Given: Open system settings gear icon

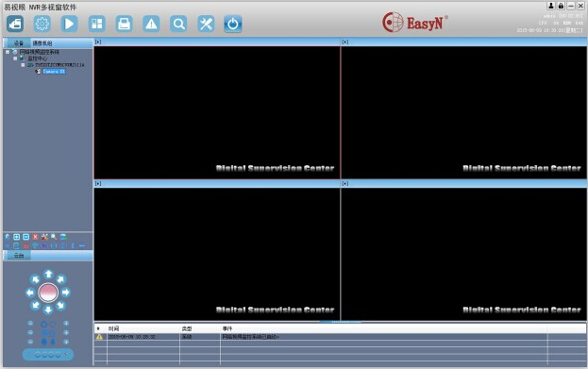Looking at the screenshot, I should [42, 24].
